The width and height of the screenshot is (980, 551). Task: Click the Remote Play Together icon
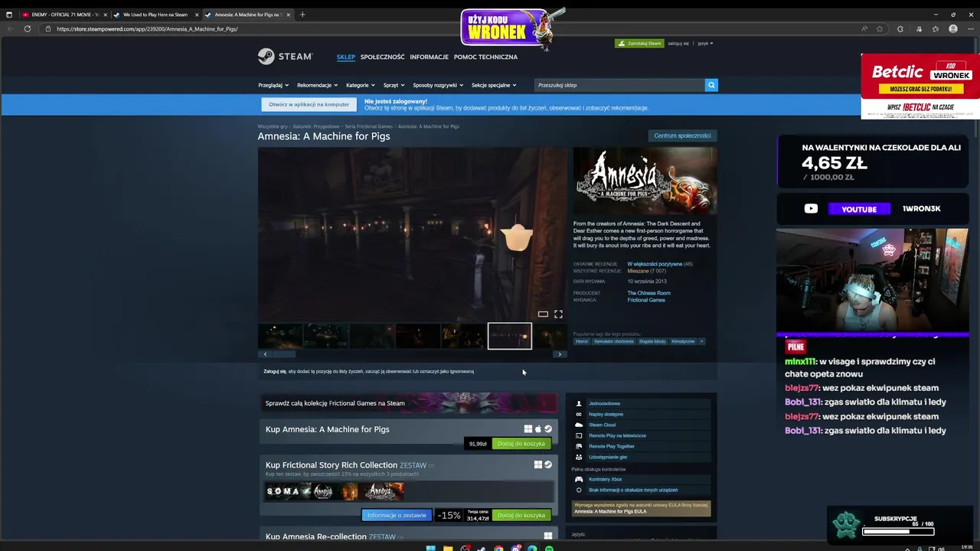pos(579,446)
